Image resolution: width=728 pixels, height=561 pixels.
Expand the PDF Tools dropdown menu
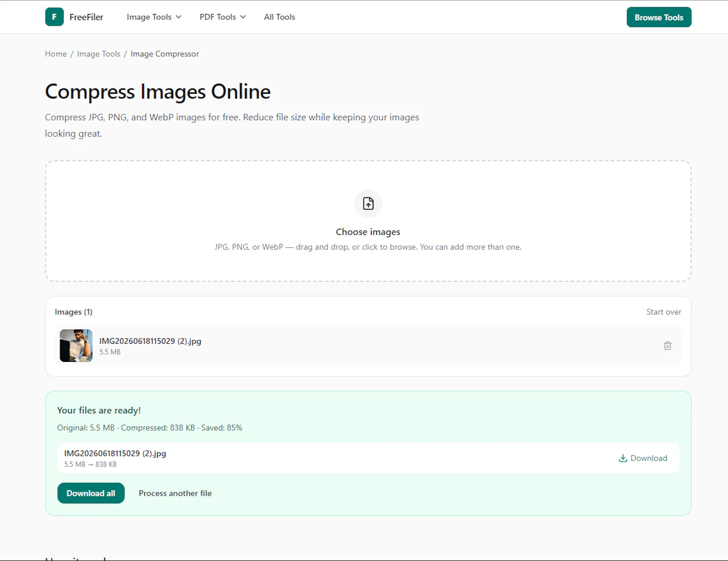point(222,17)
